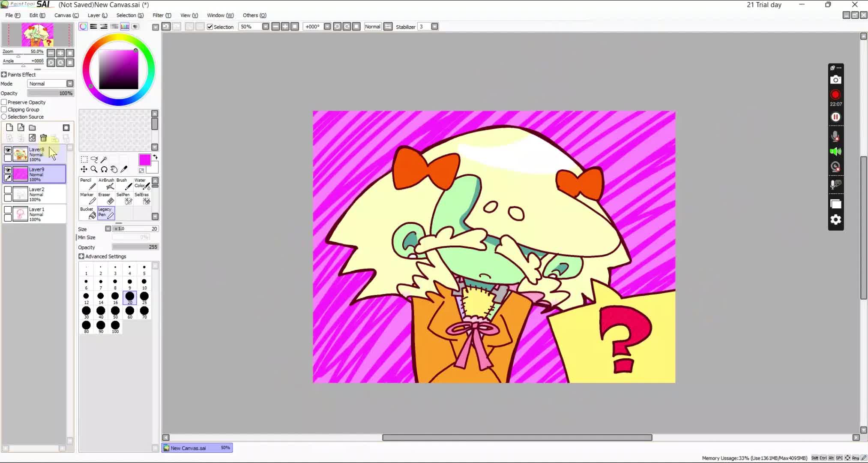Image resolution: width=868 pixels, height=463 pixels.
Task: Delete the selected layer with trash icon
Action: [x=43, y=138]
